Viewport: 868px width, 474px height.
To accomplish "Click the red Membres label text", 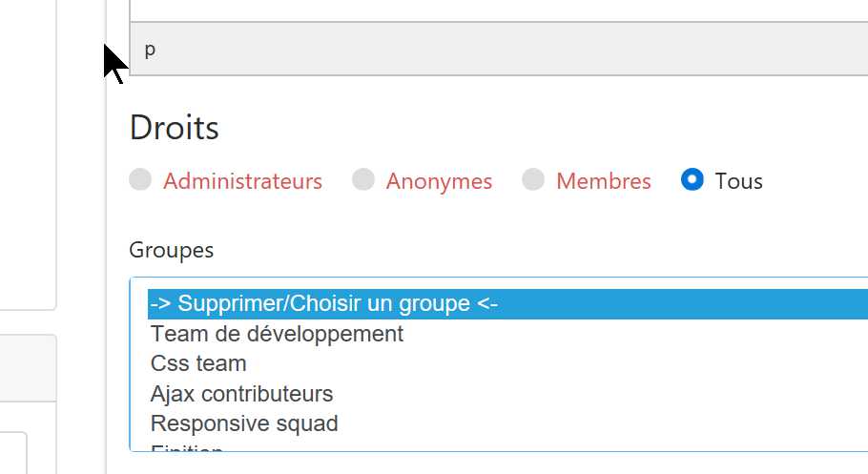I will click(603, 181).
